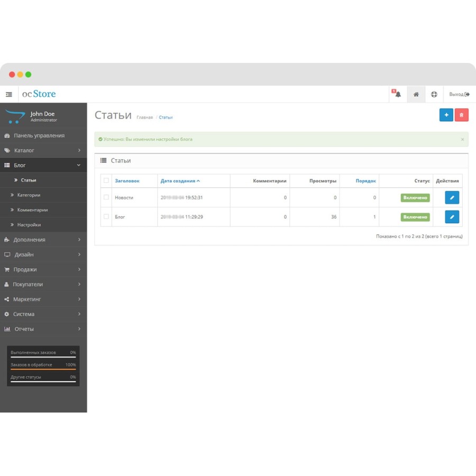Image resolution: width=476 pixels, height=476 pixels.
Task: Open Статьи submenu item
Action: [43, 180]
